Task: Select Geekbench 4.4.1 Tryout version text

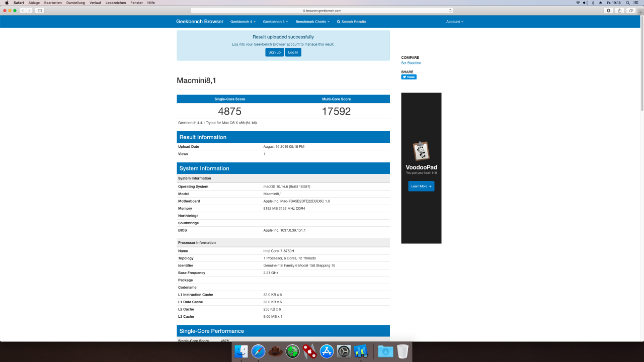Action: [x=217, y=123]
